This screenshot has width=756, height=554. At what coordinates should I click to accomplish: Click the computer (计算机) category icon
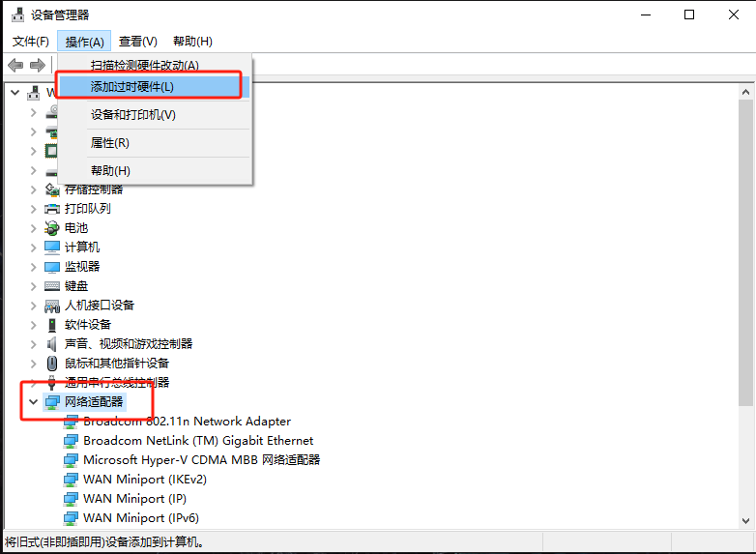(52, 248)
